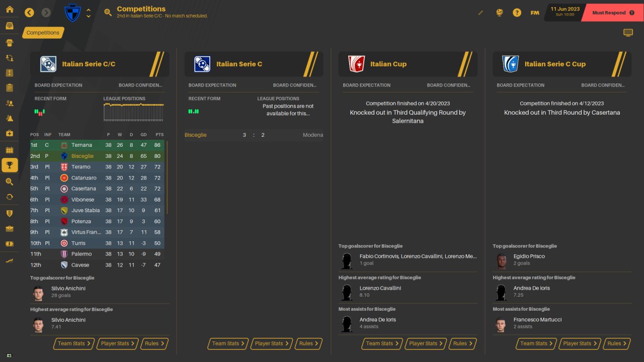Open Francesco Martucci's profile
The width and height of the screenshot is (644, 362).
[x=537, y=320]
